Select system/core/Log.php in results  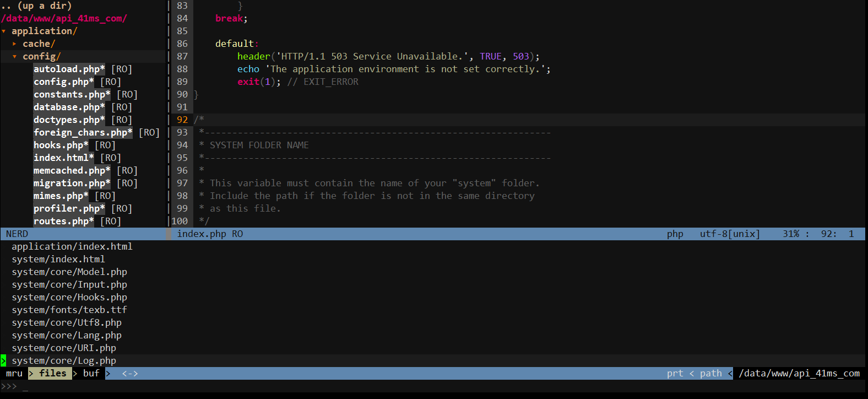pyautogui.click(x=64, y=361)
